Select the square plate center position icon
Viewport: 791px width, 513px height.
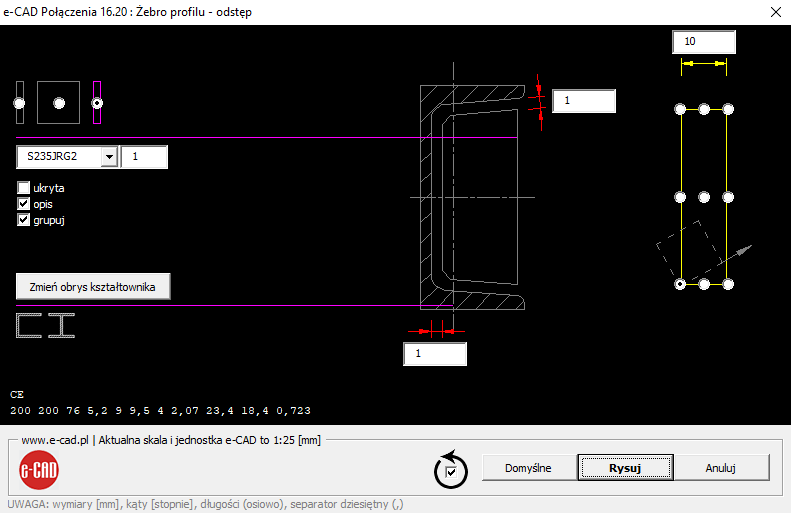point(59,102)
